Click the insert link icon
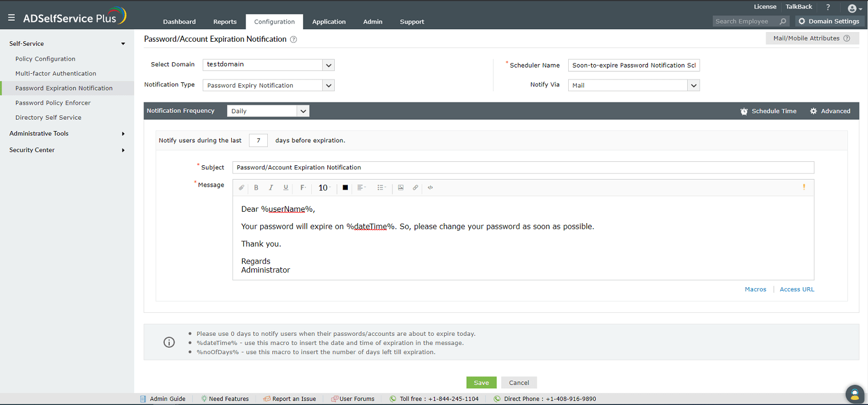This screenshot has height=405, width=868. (x=415, y=188)
